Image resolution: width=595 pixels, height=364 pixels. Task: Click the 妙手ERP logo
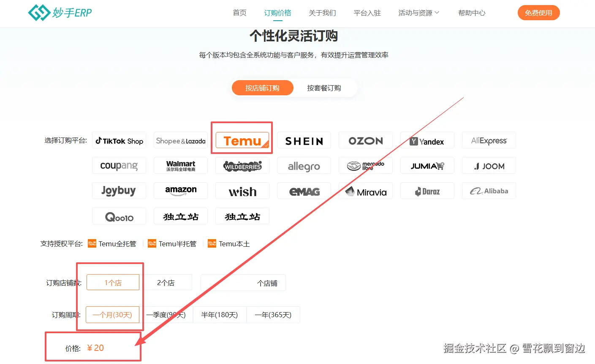[60, 13]
